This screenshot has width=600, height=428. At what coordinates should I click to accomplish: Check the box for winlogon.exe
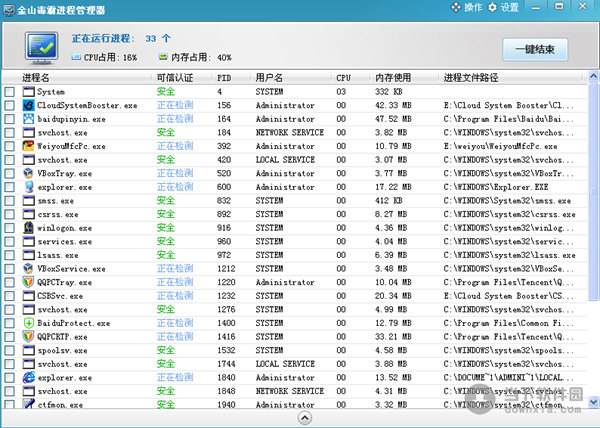pos(10,228)
